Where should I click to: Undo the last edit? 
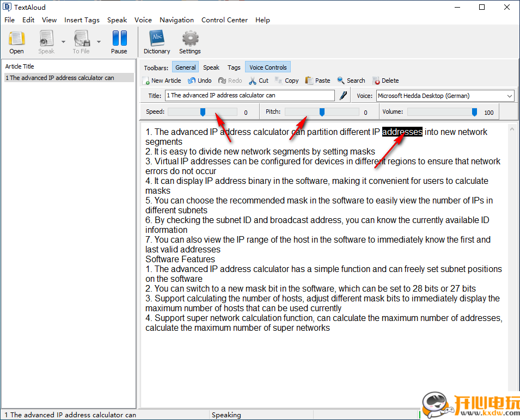pyautogui.click(x=200, y=81)
